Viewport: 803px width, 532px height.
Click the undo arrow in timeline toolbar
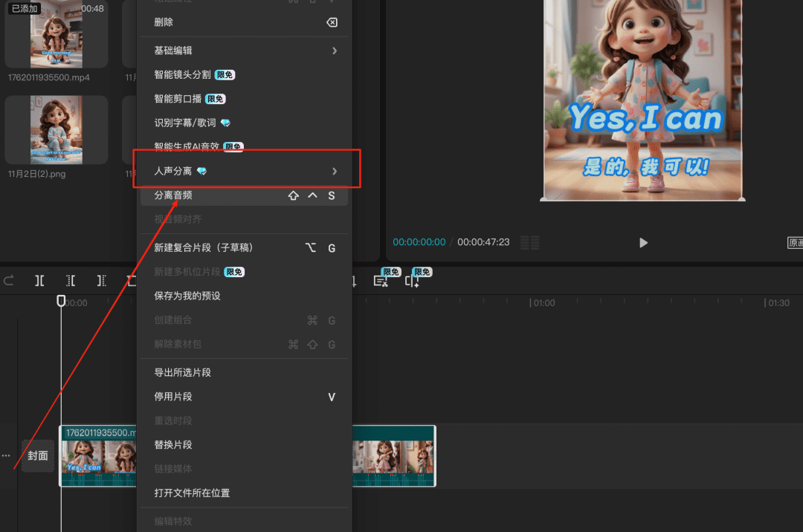coord(9,280)
